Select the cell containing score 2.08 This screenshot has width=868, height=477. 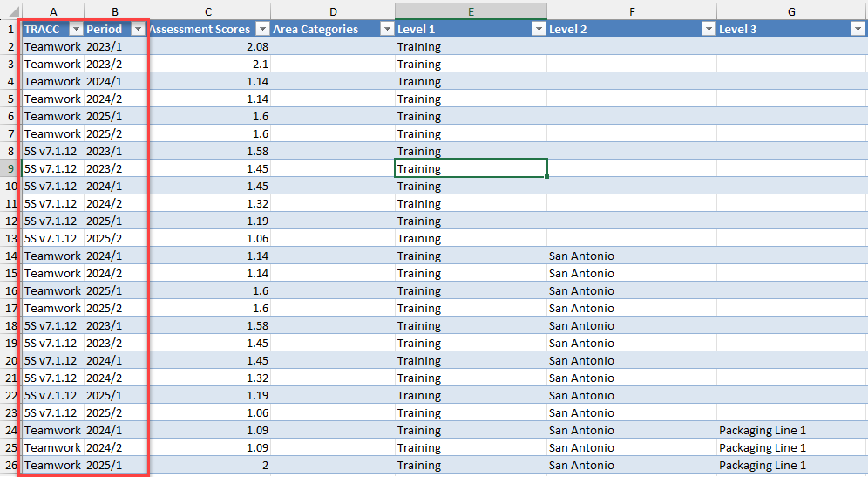[208, 46]
